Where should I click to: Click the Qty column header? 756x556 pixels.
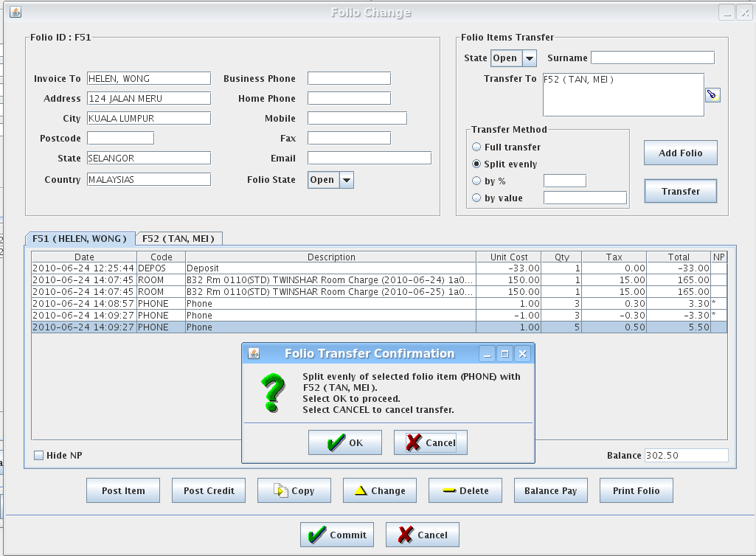pos(562,257)
